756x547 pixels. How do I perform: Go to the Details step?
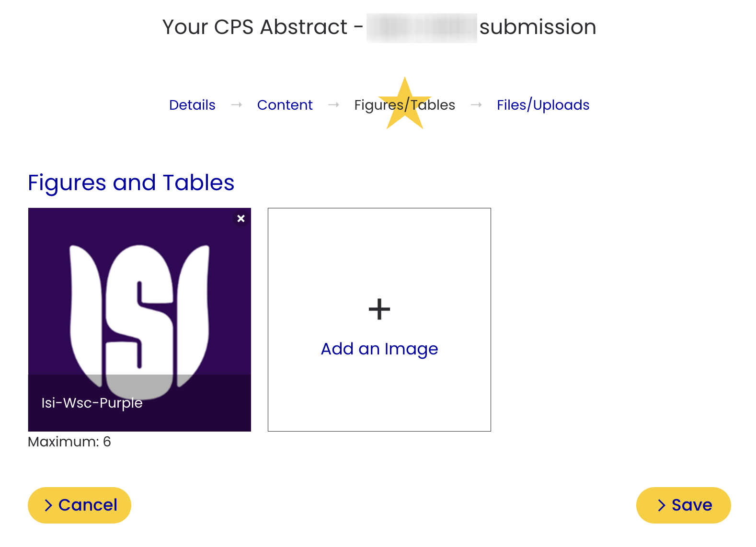pos(192,105)
